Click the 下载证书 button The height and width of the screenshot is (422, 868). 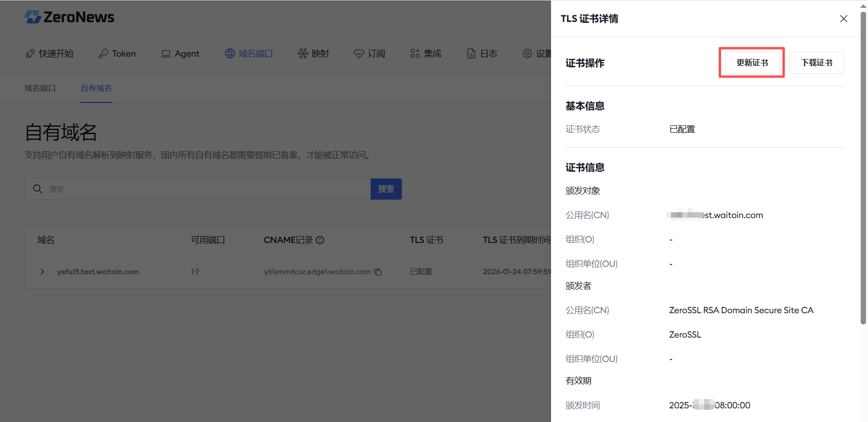[816, 62]
